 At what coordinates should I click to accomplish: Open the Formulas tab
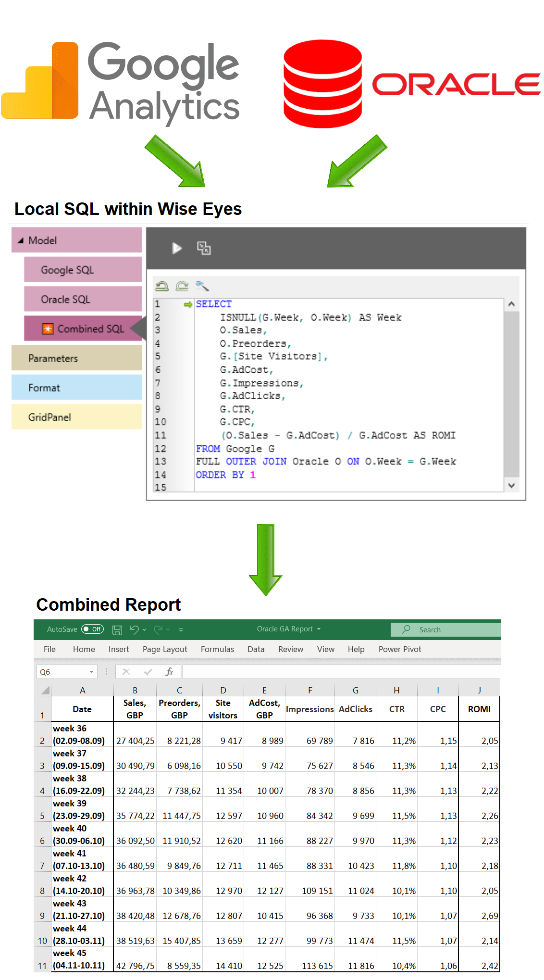pos(218,649)
